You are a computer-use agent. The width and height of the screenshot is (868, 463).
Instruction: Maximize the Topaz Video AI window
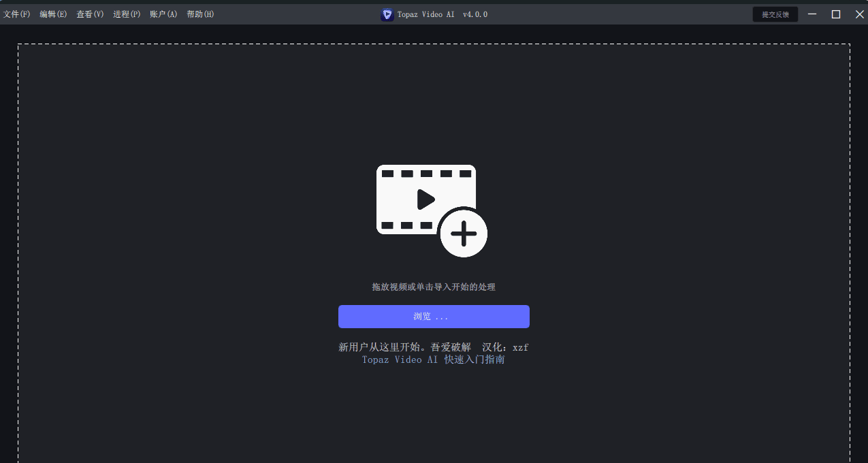836,14
